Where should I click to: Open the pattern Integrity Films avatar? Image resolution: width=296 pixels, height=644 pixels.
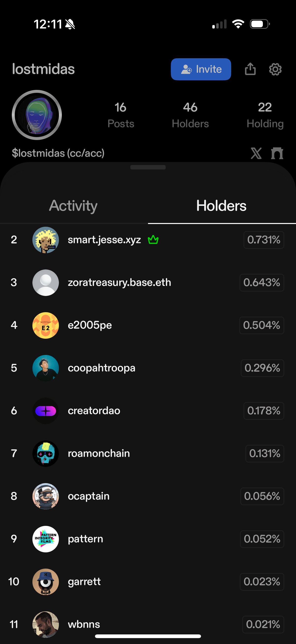pyautogui.click(x=46, y=539)
